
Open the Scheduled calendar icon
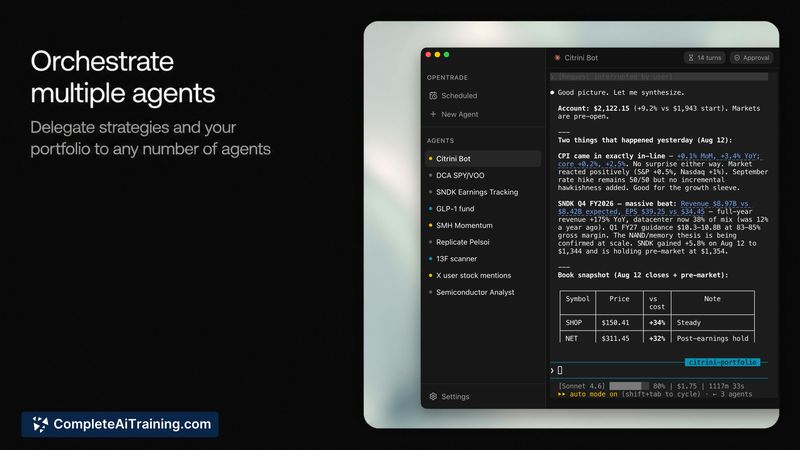click(433, 95)
